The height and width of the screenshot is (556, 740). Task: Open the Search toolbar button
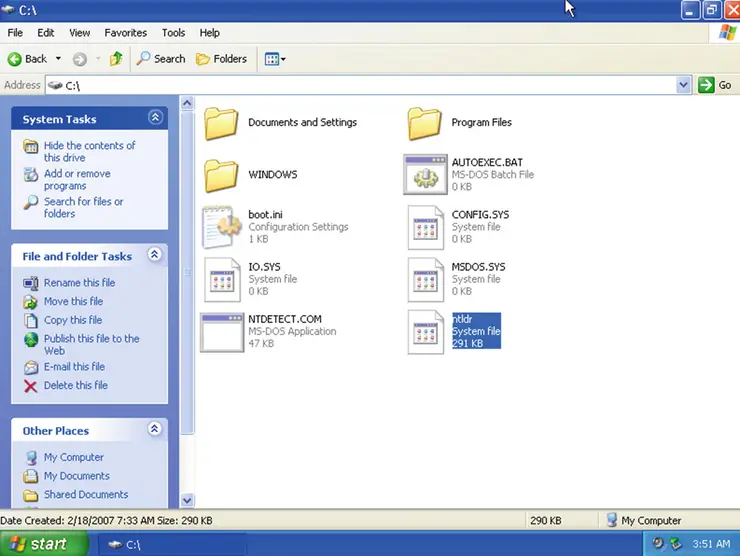pyautogui.click(x=161, y=59)
